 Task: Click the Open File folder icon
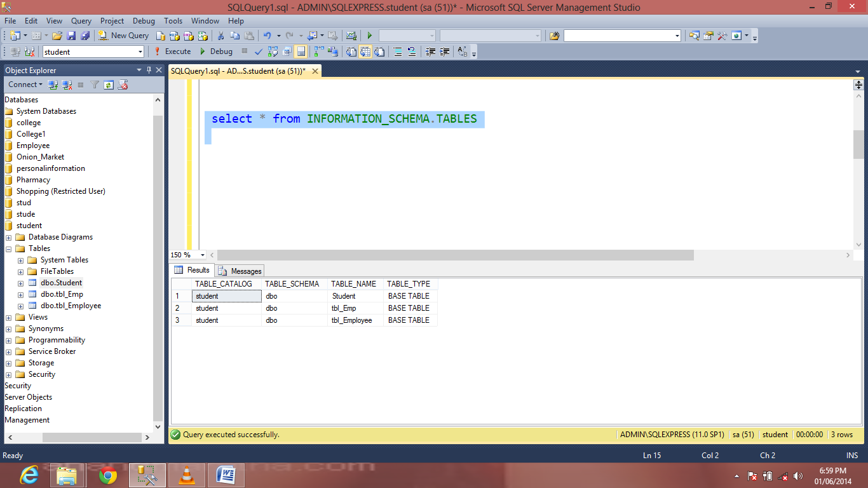pyautogui.click(x=57, y=36)
